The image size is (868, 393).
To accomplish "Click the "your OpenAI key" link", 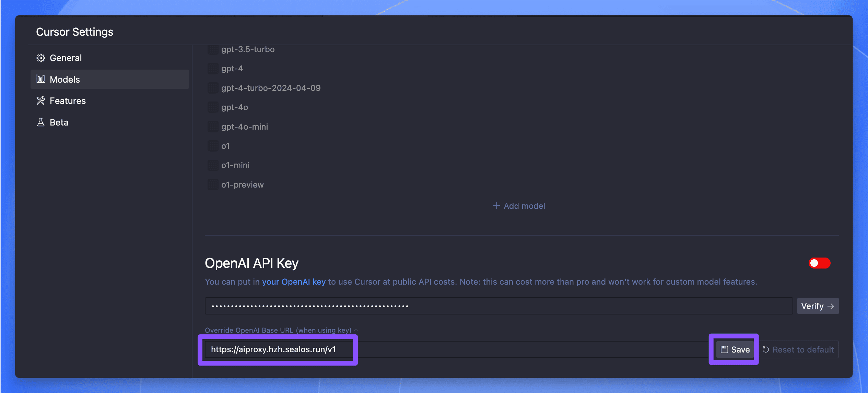I will click(294, 282).
